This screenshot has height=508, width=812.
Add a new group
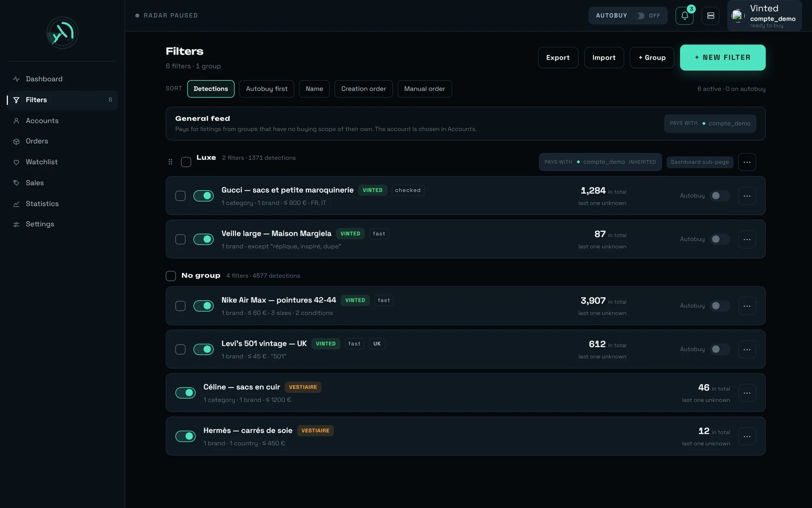click(652, 58)
